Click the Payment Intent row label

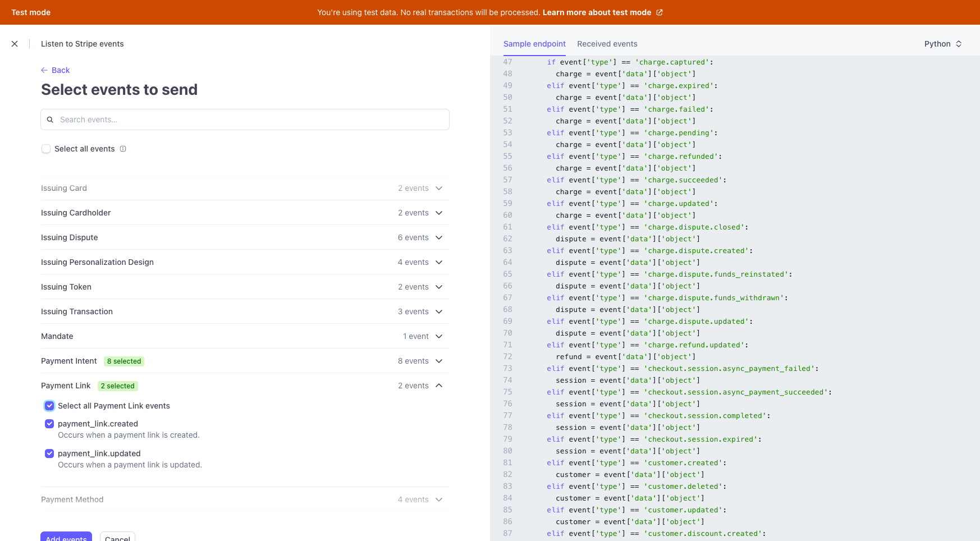69,361
